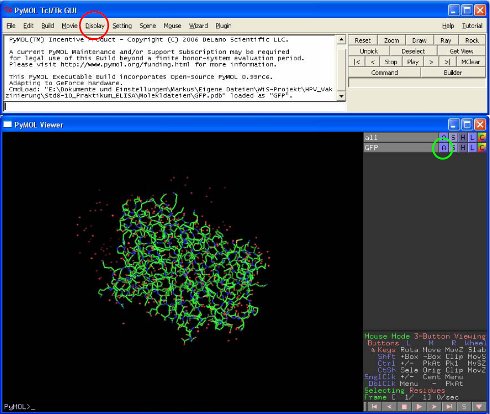Viewport: 490px width, 414px height.
Task: Toggle the Rock button
Action: (x=472, y=40)
